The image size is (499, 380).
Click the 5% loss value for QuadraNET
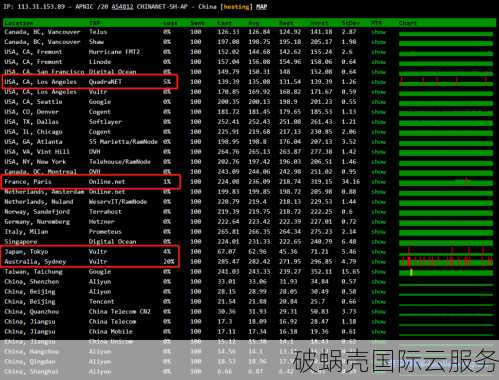(167, 82)
